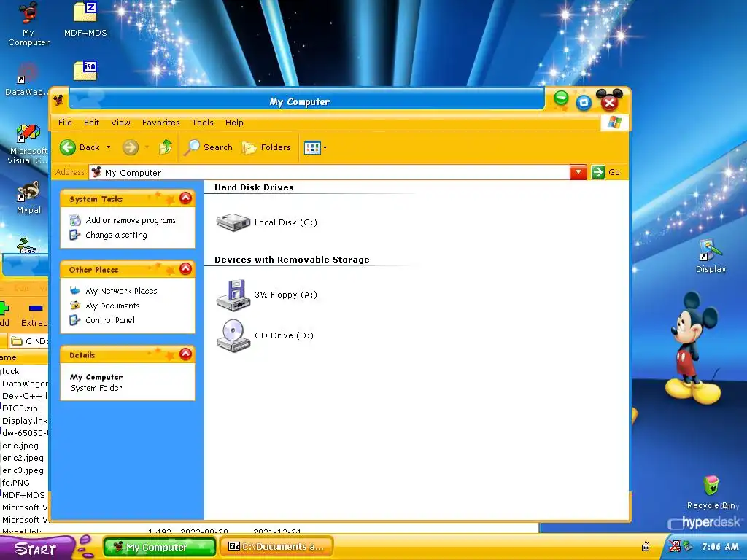Select the Local Disk (C:) drive icon
Image resolution: width=747 pixels, height=560 pixels.
click(233, 222)
